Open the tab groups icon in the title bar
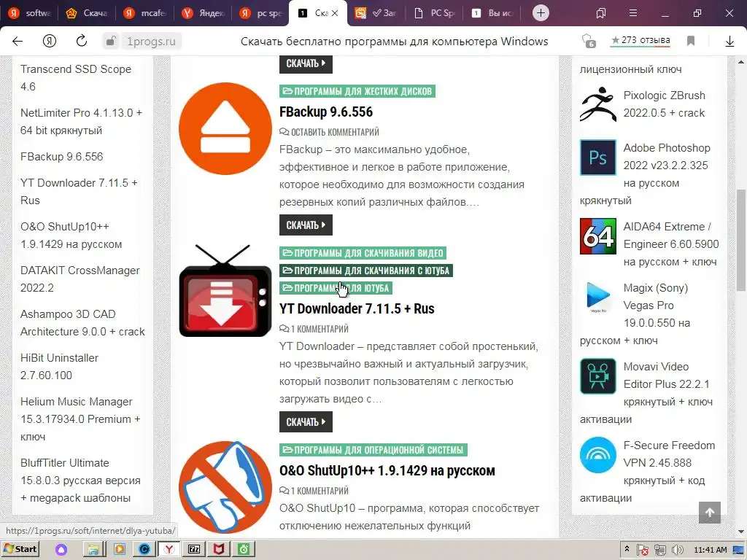Screen dimensions: 747x560 click(x=601, y=13)
